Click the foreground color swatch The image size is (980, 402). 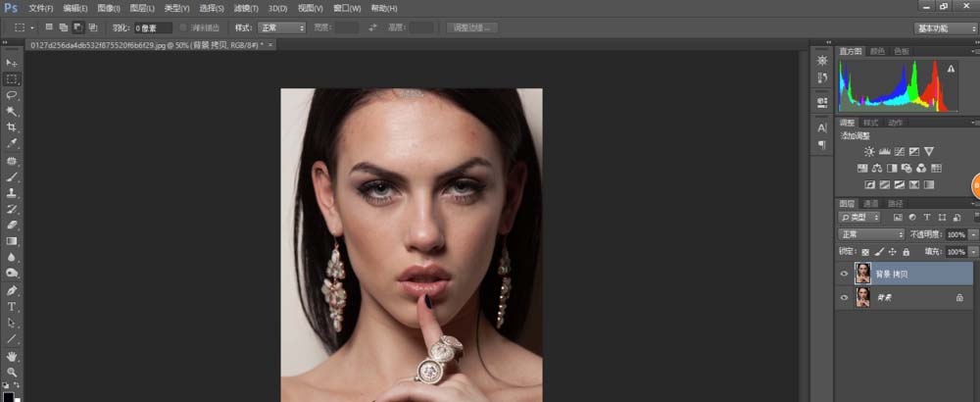[x=9, y=395]
